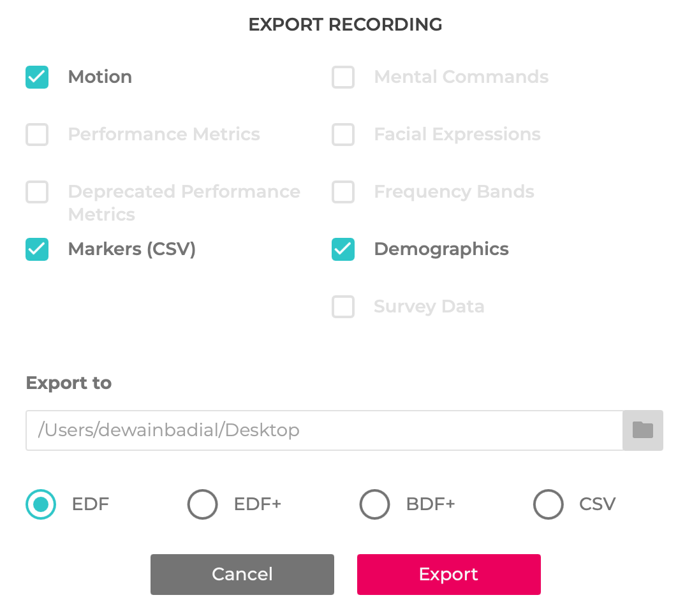Switch export format to CSV
This screenshot has height=616, width=685.
coord(549,504)
